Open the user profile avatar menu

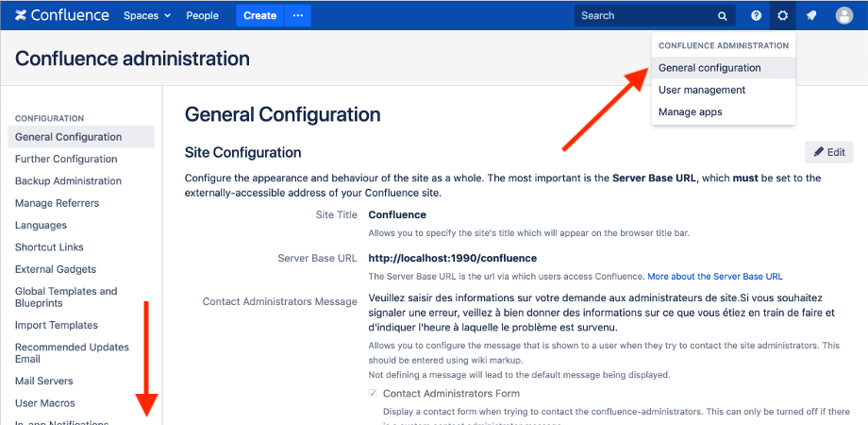point(843,15)
